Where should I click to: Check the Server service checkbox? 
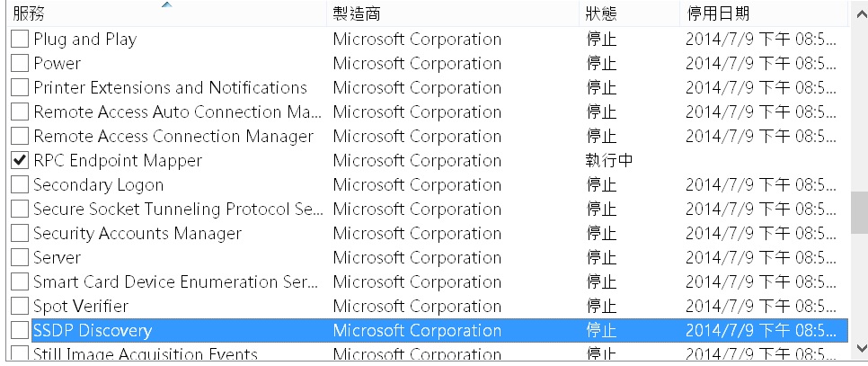tap(20, 258)
